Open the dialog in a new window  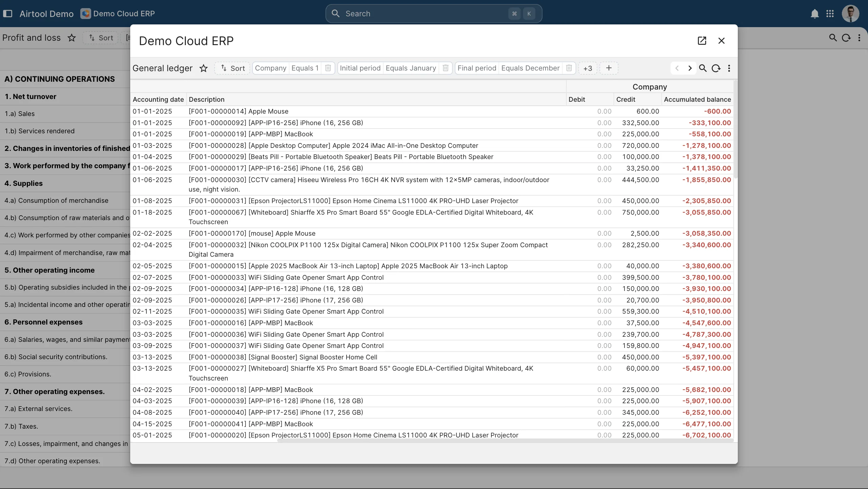click(x=702, y=41)
